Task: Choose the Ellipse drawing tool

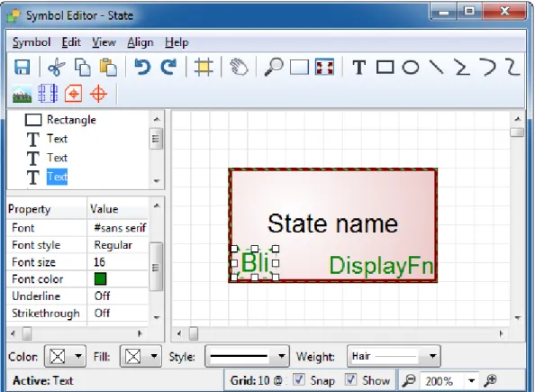Action: coord(411,67)
